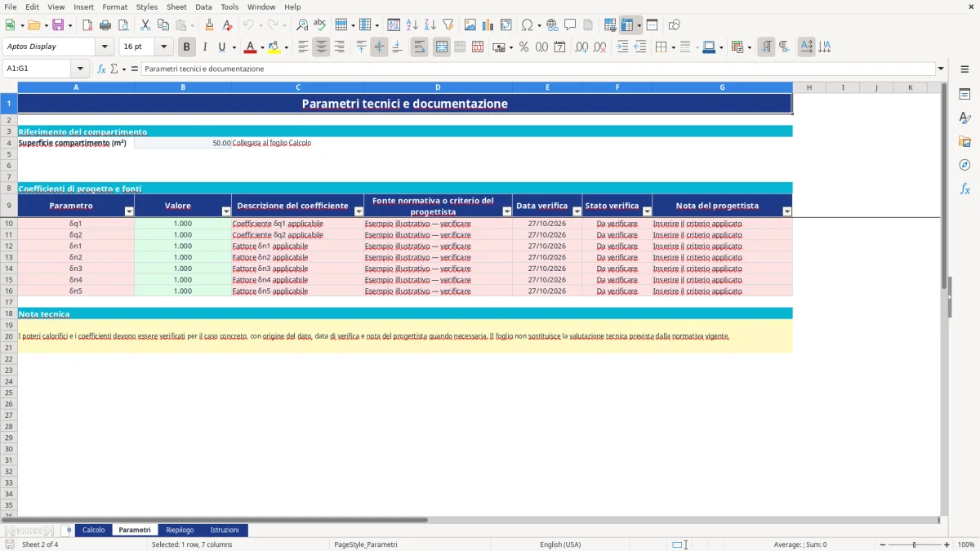Viewport: 980px width, 551px height.
Task: Click the AutoFilter funnel icon
Action: point(448,25)
